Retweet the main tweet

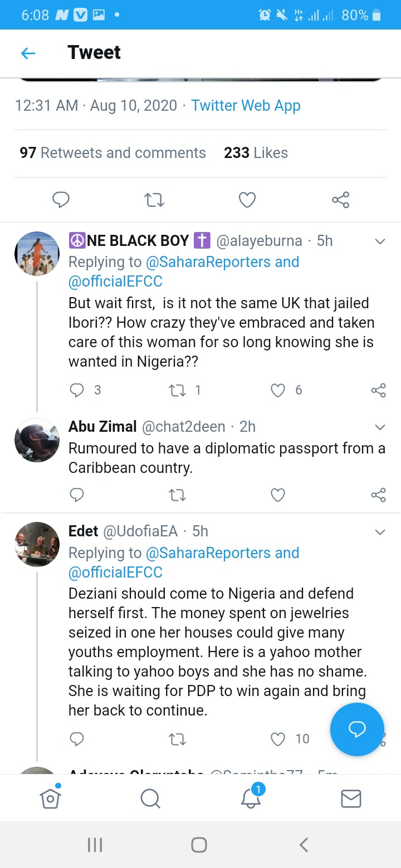[154, 200]
